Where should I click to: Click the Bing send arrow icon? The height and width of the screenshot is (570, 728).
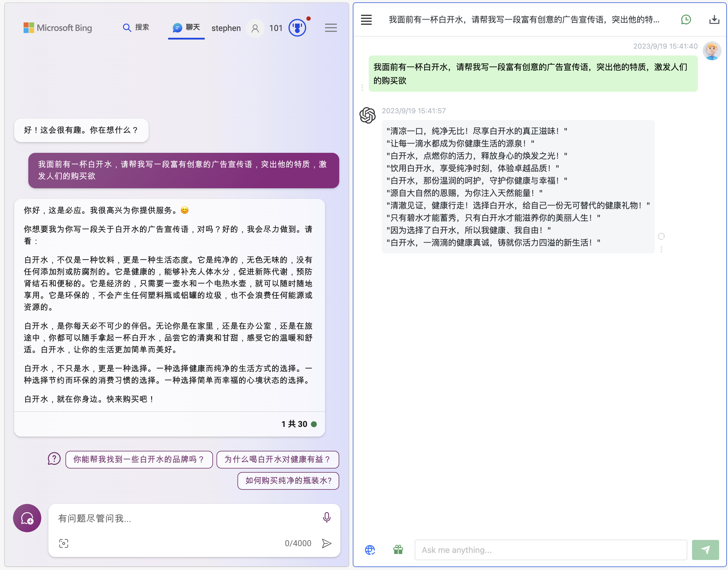point(327,543)
